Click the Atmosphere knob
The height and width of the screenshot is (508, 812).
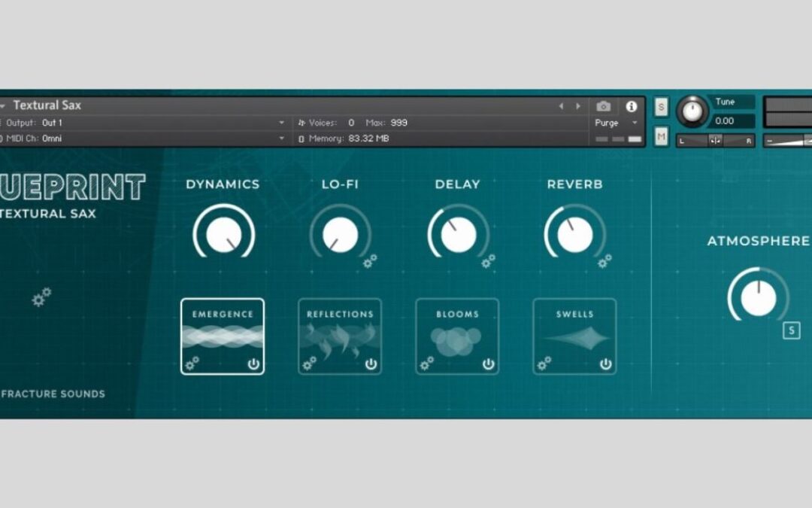pos(759,298)
